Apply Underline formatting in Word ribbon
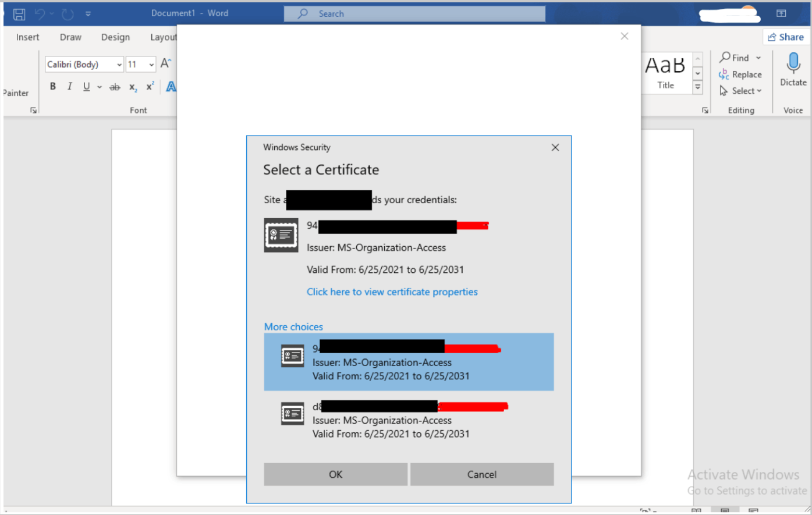Image resolution: width=812 pixels, height=515 pixels. coord(86,87)
